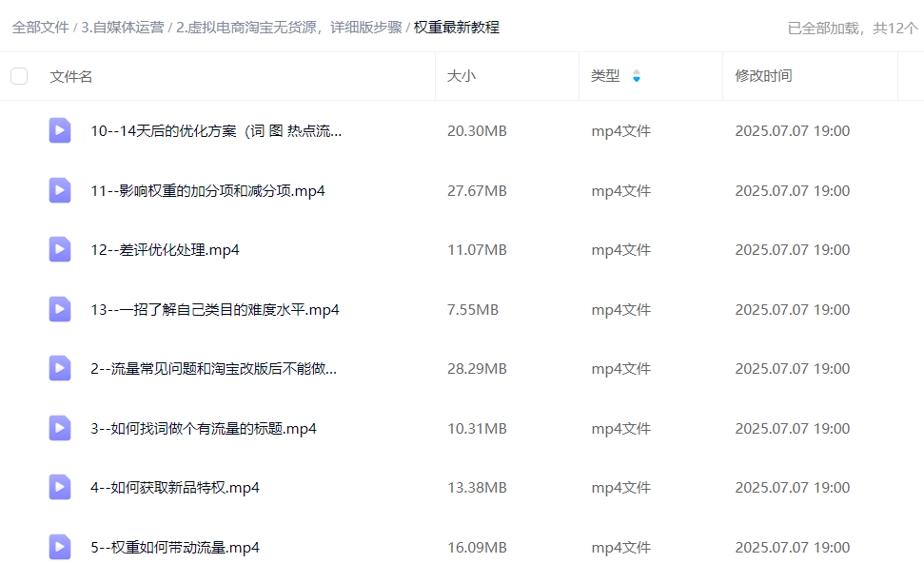Sort by the 文件名 column header
Screen dimensions: 924x563
pyautogui.click(x=71, y=76)
